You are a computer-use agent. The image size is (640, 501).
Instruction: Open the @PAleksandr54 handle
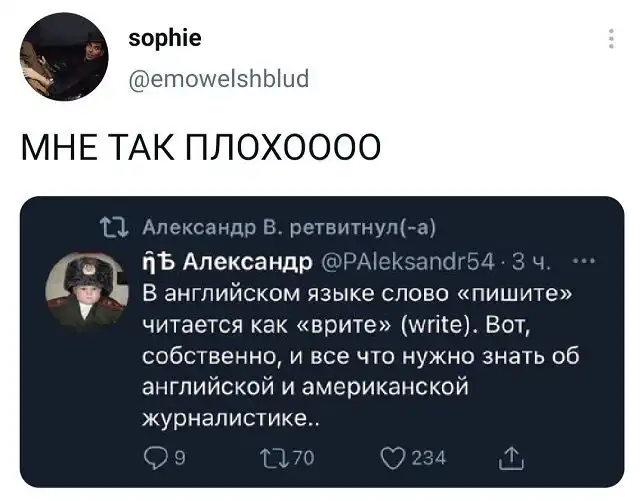pos(408,262)
